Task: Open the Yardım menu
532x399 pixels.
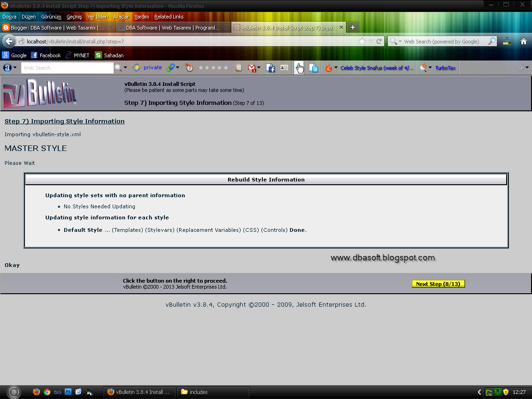Action: pos(141,17)
